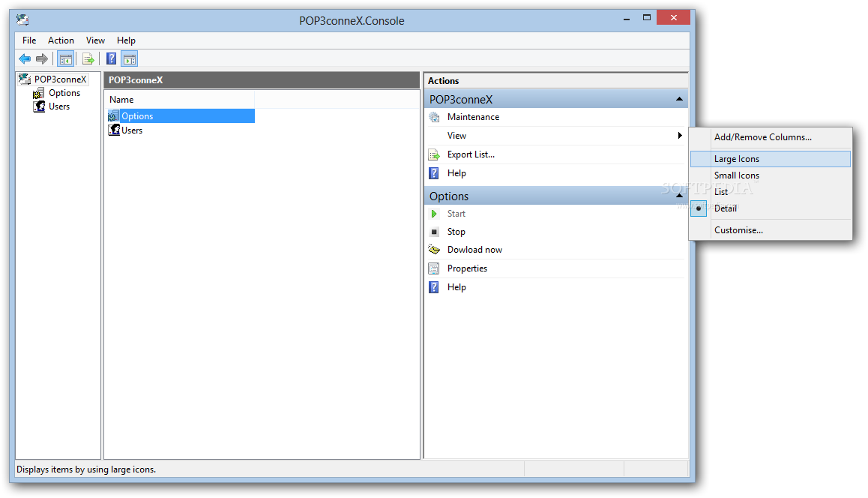Click the Export List icon in Actions
The height and width of the screenshot is (498, 868).
pos(435,154)
